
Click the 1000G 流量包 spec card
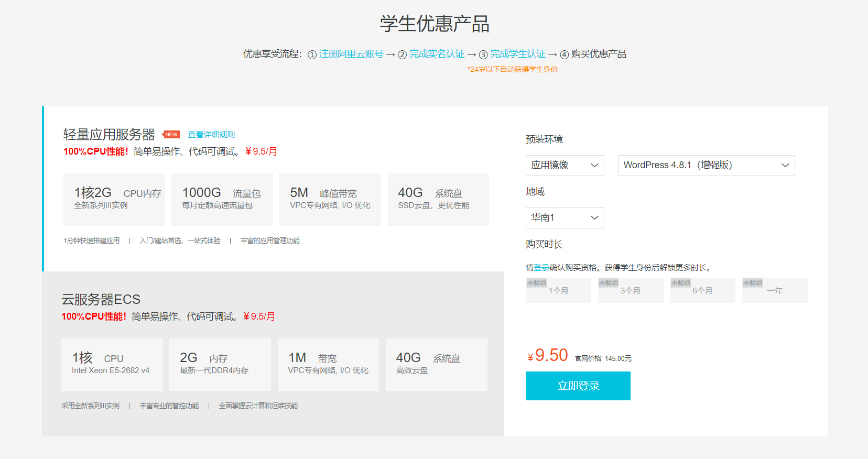click(x=222, y=200)
